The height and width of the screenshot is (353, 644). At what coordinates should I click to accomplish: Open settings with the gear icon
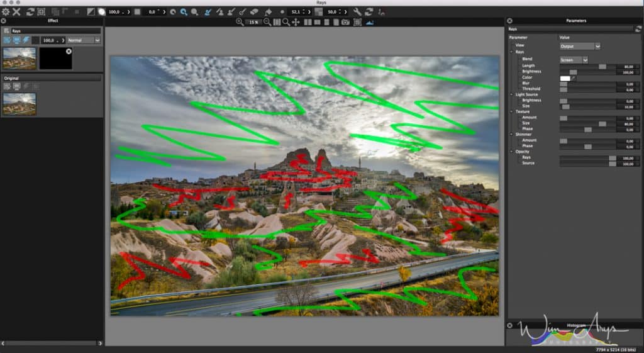6,12
